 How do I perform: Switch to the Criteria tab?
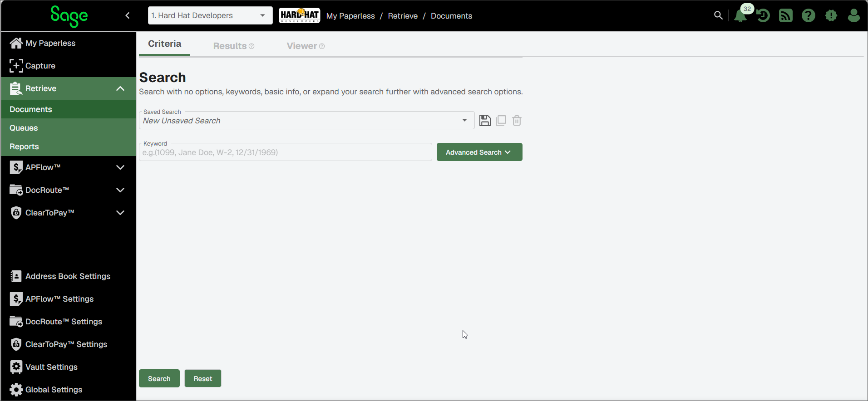(x=164, y=44)
